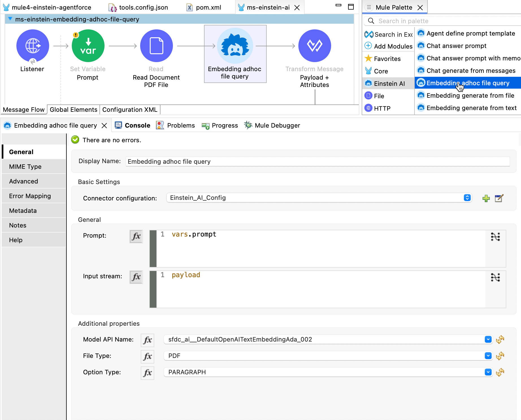Open Search in Exchange in palette
The image size is (521, 420).
[x=388, y=34]
